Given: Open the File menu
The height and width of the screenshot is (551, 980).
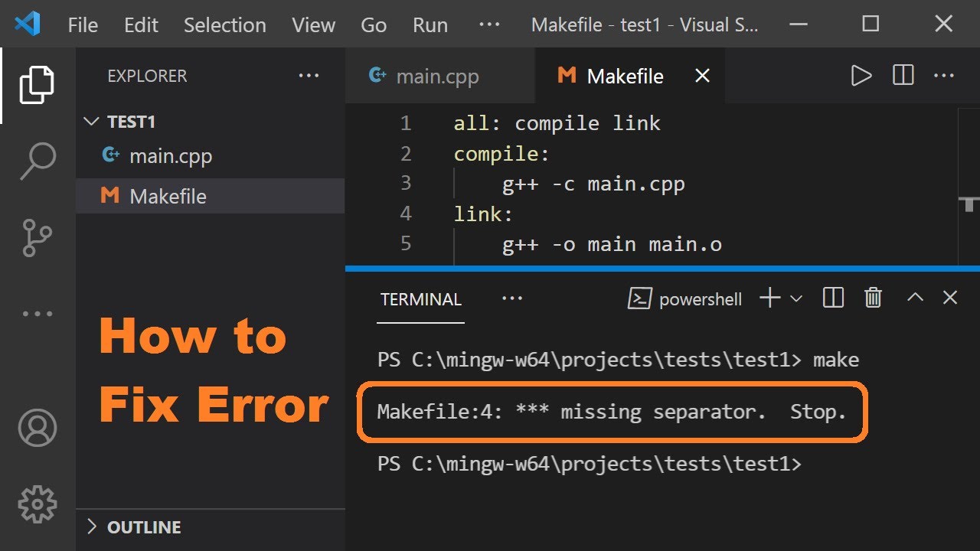Looking at the screenshot, I should point(83,24).
